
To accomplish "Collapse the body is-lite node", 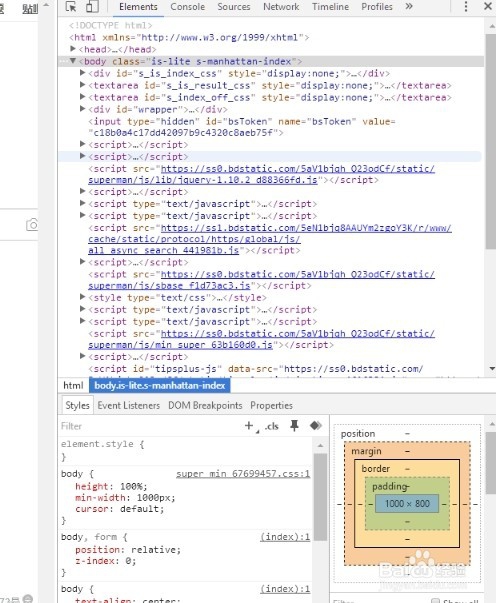I will coord(73,61).
